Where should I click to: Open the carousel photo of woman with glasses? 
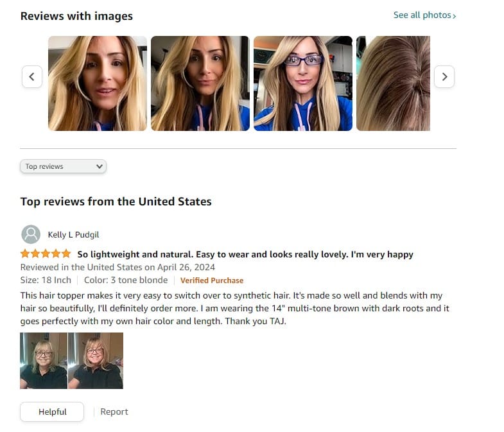303,83
